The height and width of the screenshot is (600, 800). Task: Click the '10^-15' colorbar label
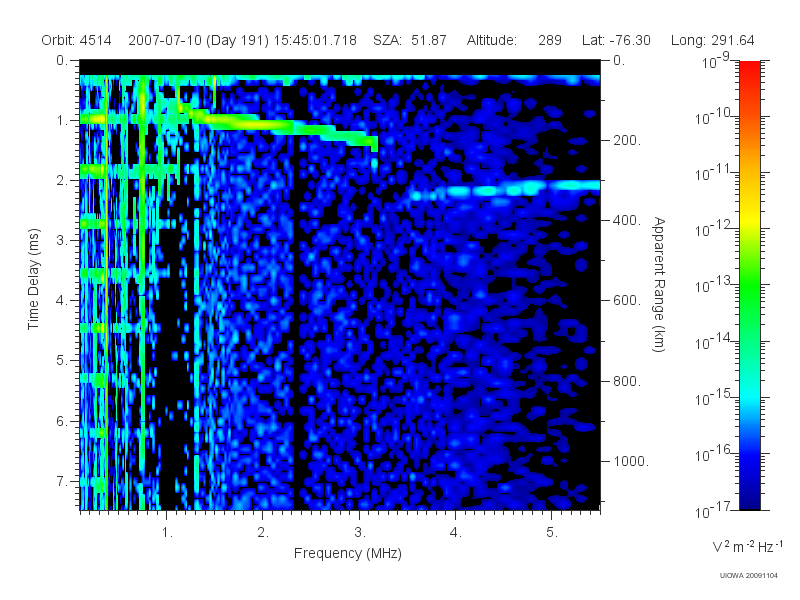point(712,398)
